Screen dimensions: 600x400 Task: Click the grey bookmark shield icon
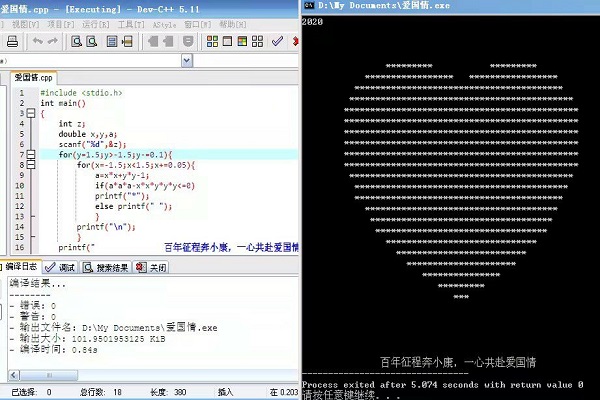click(188, 41)
